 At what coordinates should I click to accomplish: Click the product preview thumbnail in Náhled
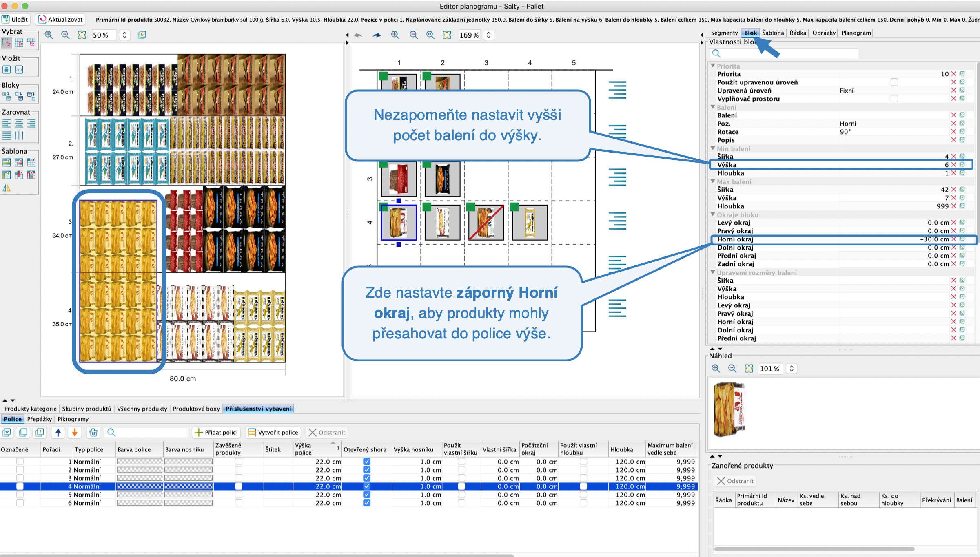click(x=729, y=410)
